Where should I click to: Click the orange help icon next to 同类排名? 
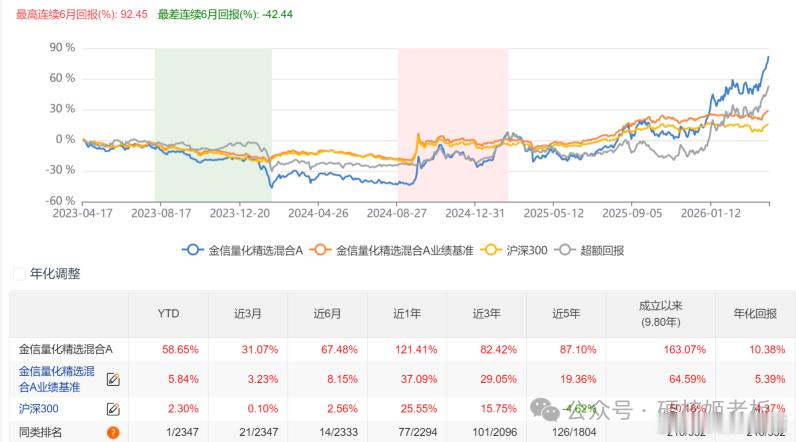coord(113,433)
